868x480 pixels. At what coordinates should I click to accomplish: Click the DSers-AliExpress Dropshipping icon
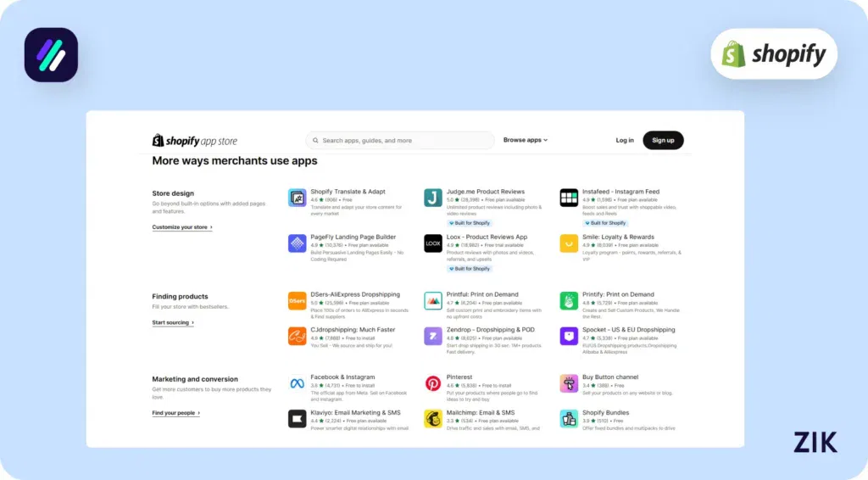tap(298, 300)
